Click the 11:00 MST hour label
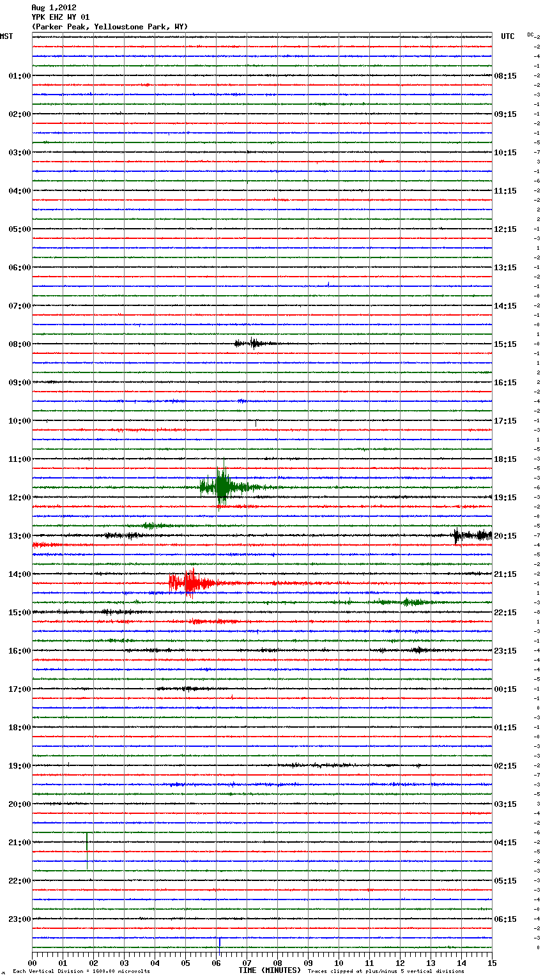This screenshot has height=980, width=543. 19,459
